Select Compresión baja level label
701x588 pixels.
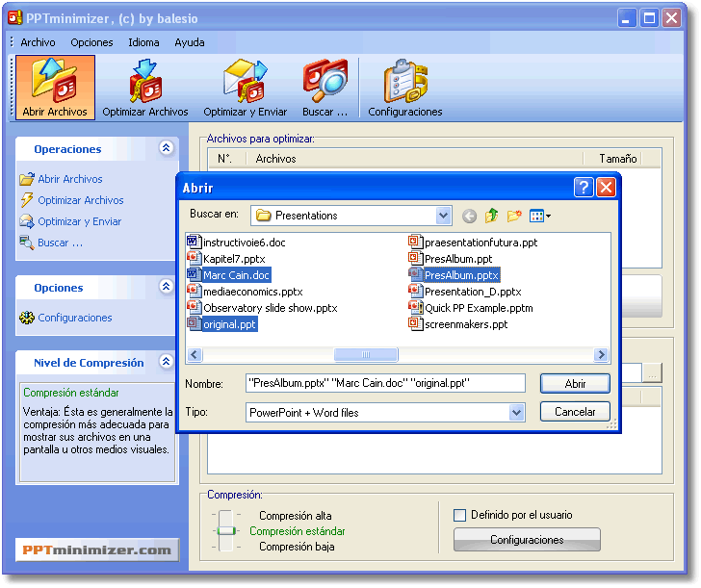297,547
